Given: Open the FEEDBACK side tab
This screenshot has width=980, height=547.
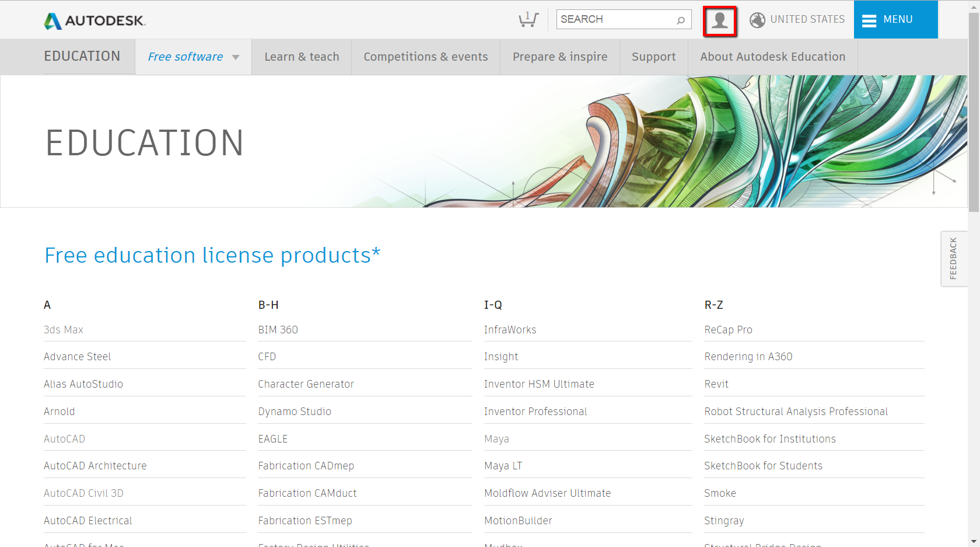Looking at the screenshot, I should [x=954, y=259].
